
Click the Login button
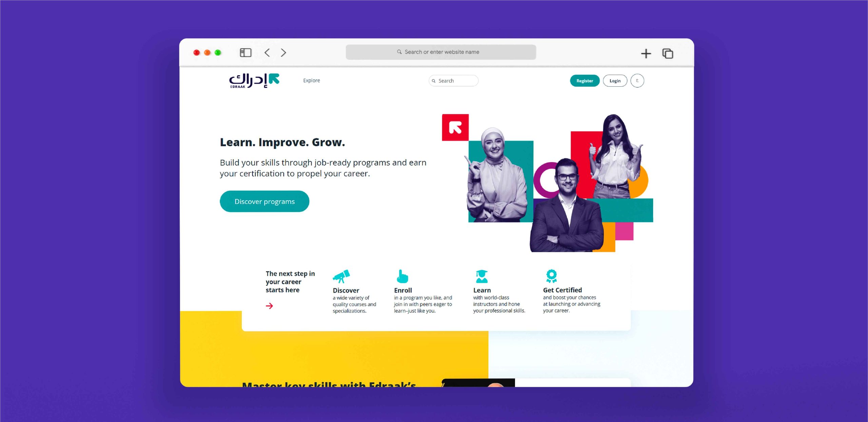[614, 81]
